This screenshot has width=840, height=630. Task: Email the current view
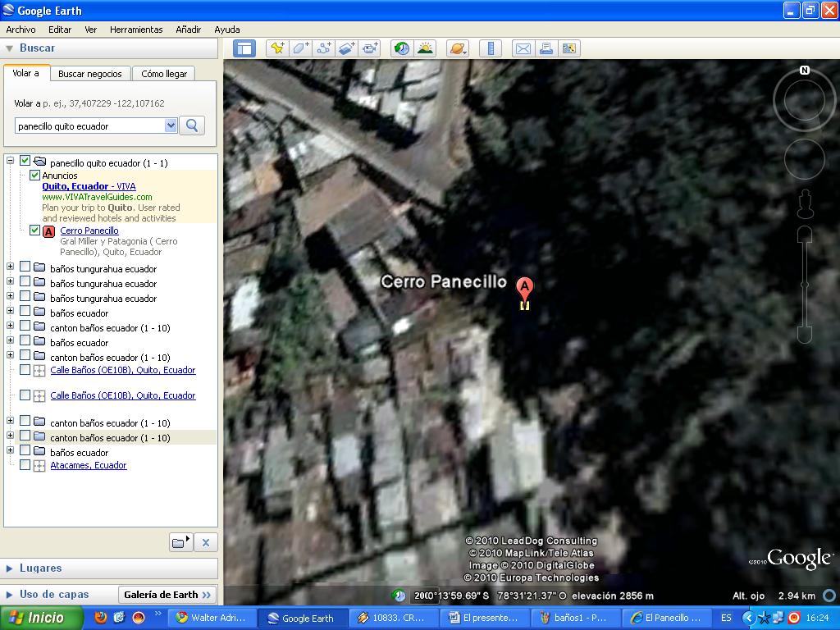(x=523, y=48)
